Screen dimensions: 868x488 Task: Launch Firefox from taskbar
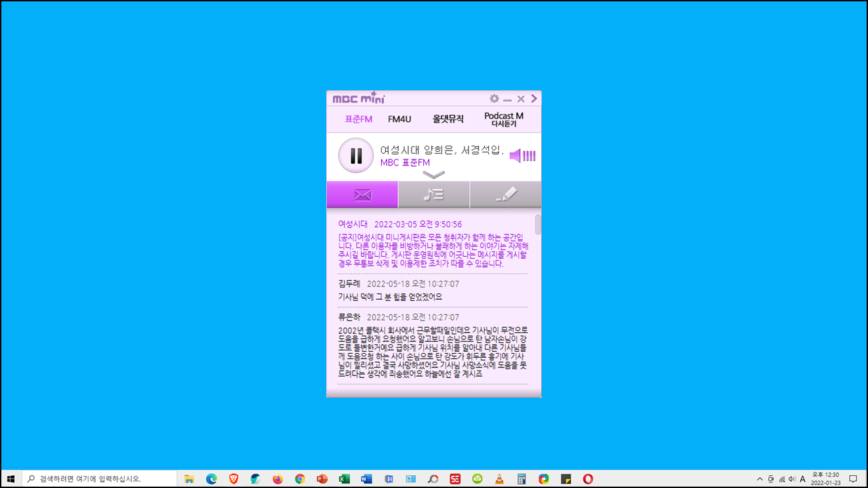(277, 479)
